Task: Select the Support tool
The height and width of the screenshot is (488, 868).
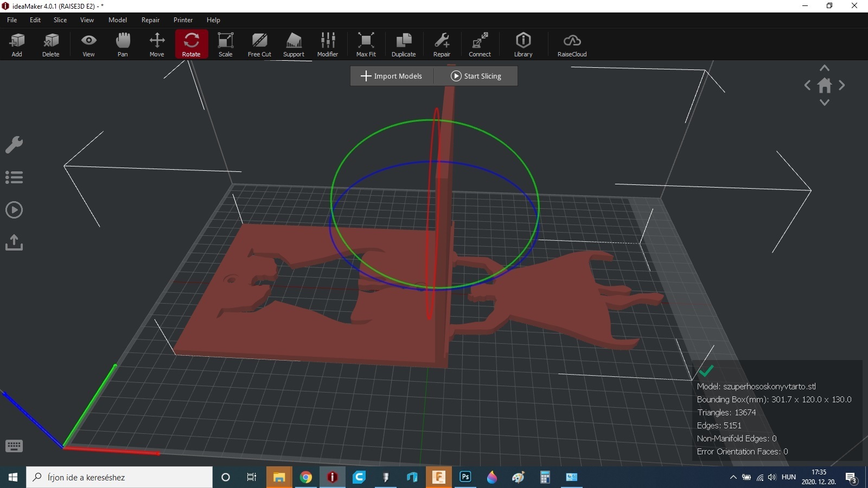Action: pyautogui.click(x=293, y=44)
